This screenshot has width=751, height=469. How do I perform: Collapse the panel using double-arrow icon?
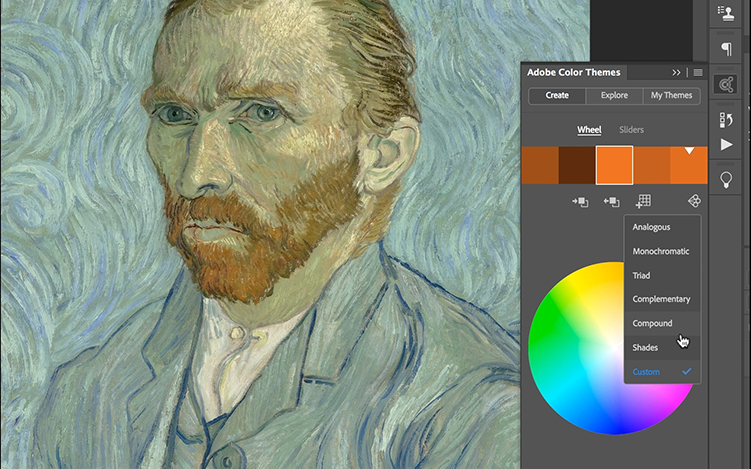[676, 72]
